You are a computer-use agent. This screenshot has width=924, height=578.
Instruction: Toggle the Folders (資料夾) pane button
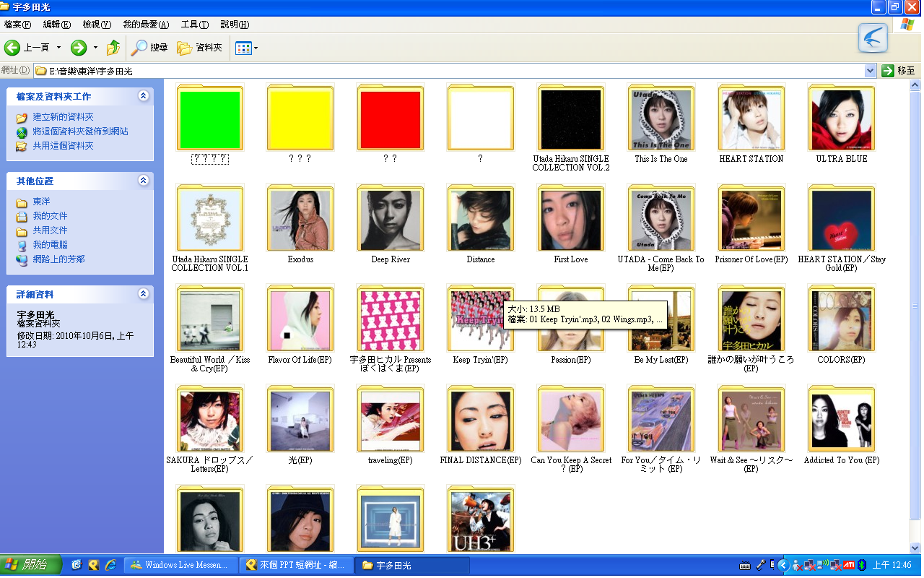point(200,48)
